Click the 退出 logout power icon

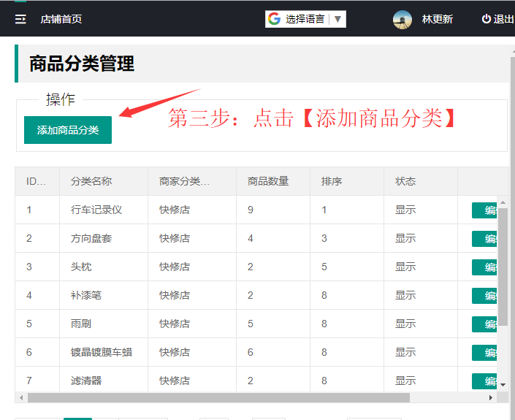pyautogui.click(x=486, y=19)
